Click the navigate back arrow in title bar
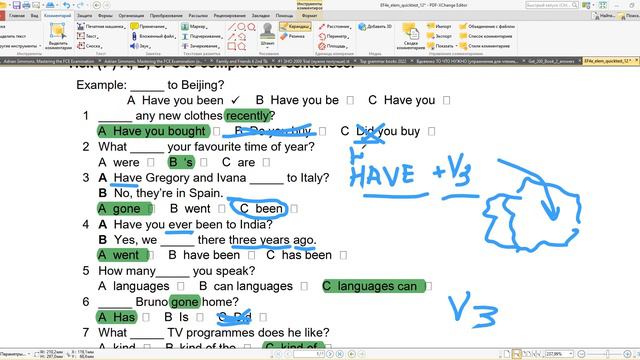 coord(97,5)
